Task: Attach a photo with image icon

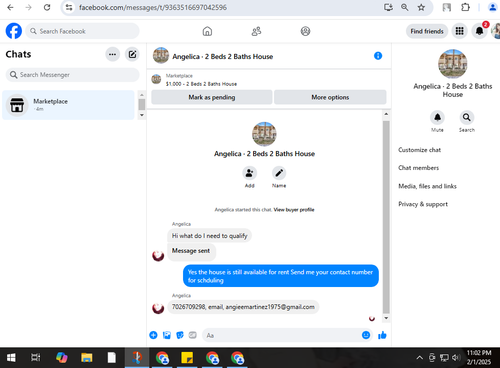Action: [167, 335]
